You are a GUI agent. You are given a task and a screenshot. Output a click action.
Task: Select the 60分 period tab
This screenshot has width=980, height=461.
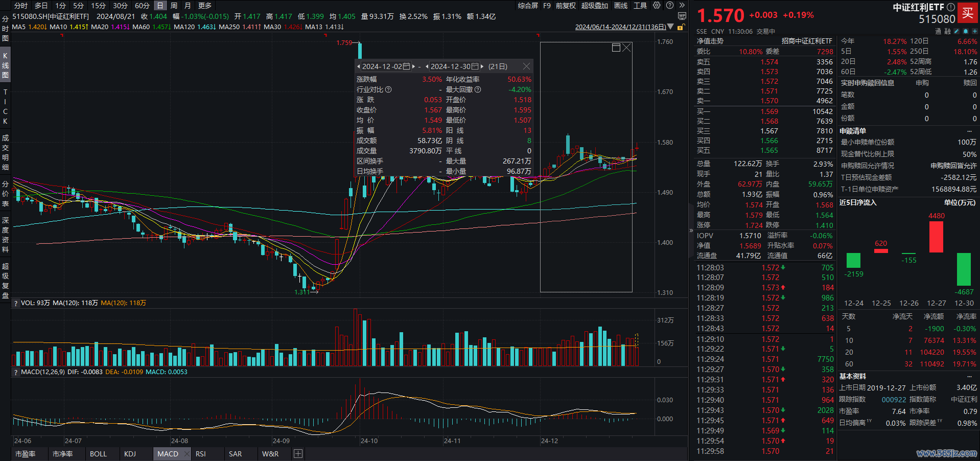pos(142,6)
